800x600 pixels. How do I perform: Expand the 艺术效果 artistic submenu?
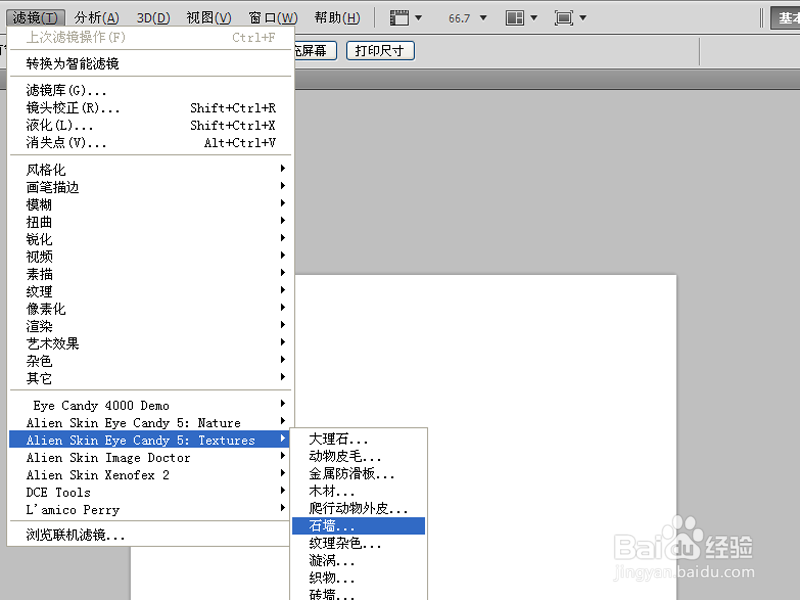(151, 343)
